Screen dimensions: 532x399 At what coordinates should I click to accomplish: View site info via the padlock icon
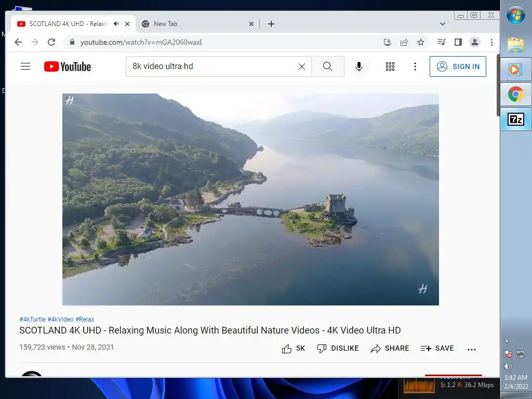[72, 42]
